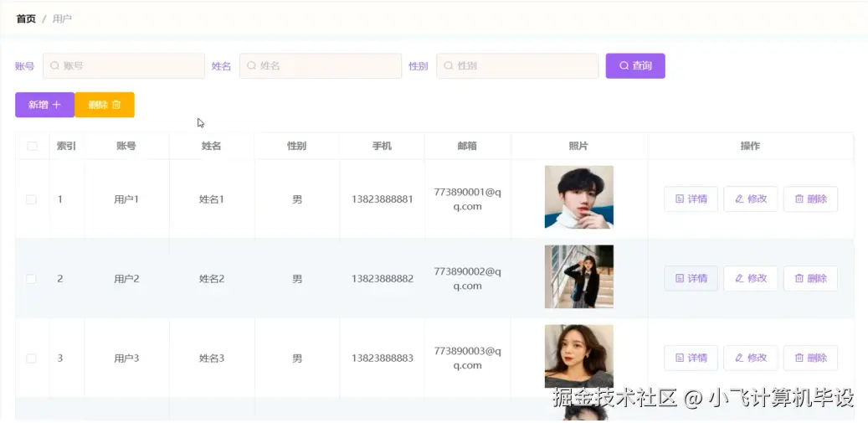
Task: Click 修改 for 用户3
Action: click(751, 359)
